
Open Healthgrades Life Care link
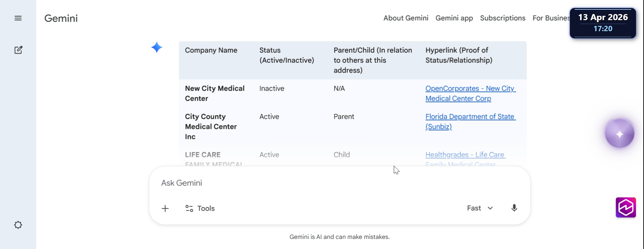point(466,159)
